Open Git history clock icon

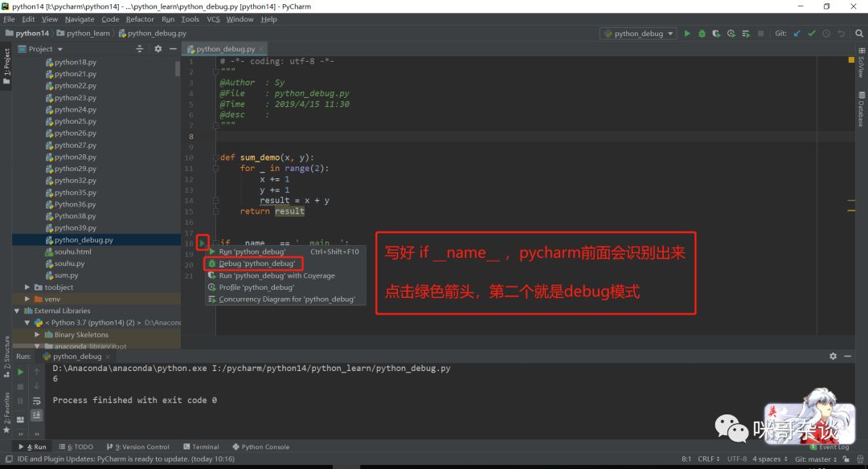pos(826,34)
